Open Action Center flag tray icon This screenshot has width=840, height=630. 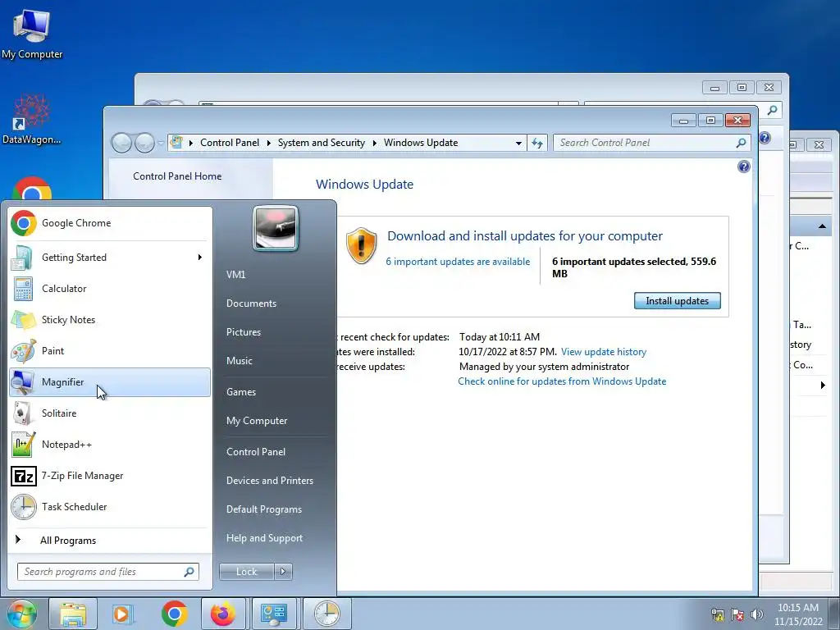click(737, 614)
